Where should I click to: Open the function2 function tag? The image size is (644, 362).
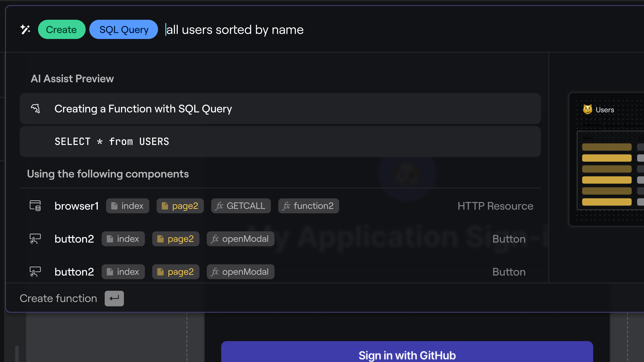(309, 206)
